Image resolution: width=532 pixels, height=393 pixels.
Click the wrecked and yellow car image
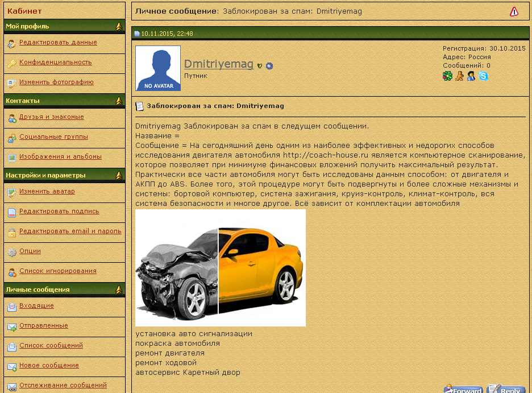pyautogui.click(x=221, y=268)
